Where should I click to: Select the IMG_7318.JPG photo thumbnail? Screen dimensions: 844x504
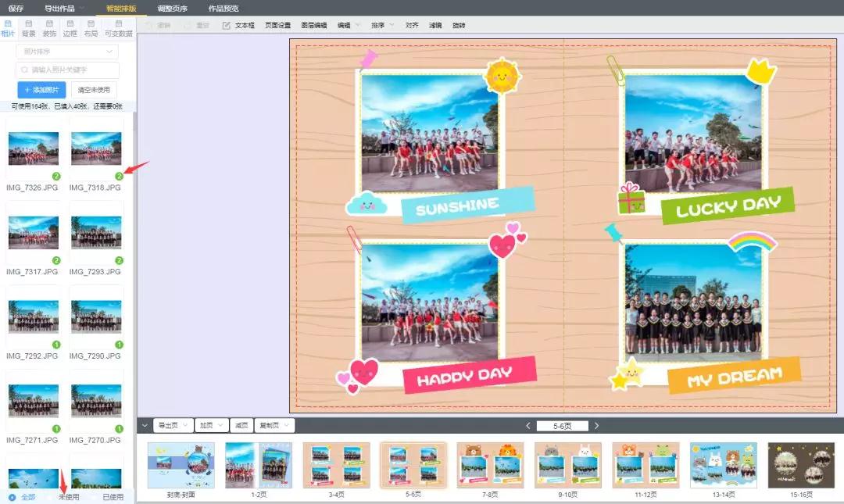coord(96,148)
